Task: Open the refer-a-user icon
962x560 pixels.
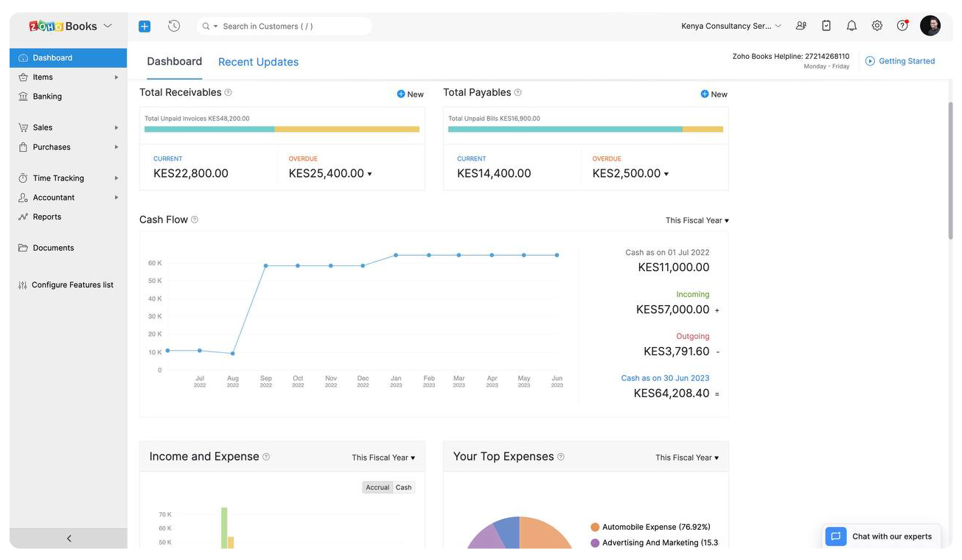Action: click(801, 25)
